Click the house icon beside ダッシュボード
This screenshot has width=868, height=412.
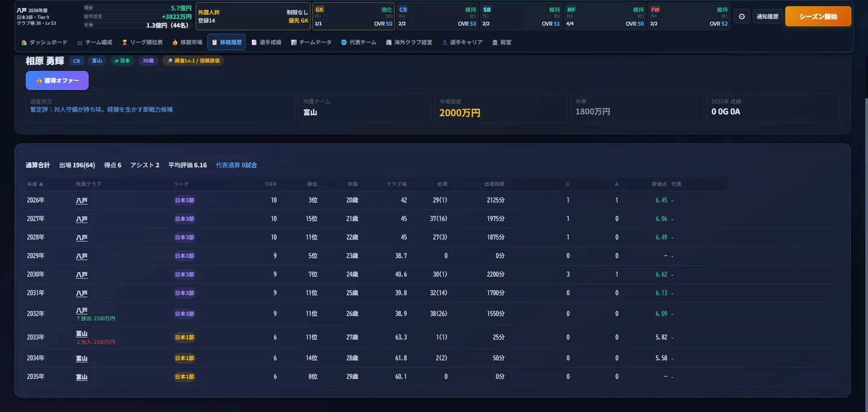click(x=24, y=42)
